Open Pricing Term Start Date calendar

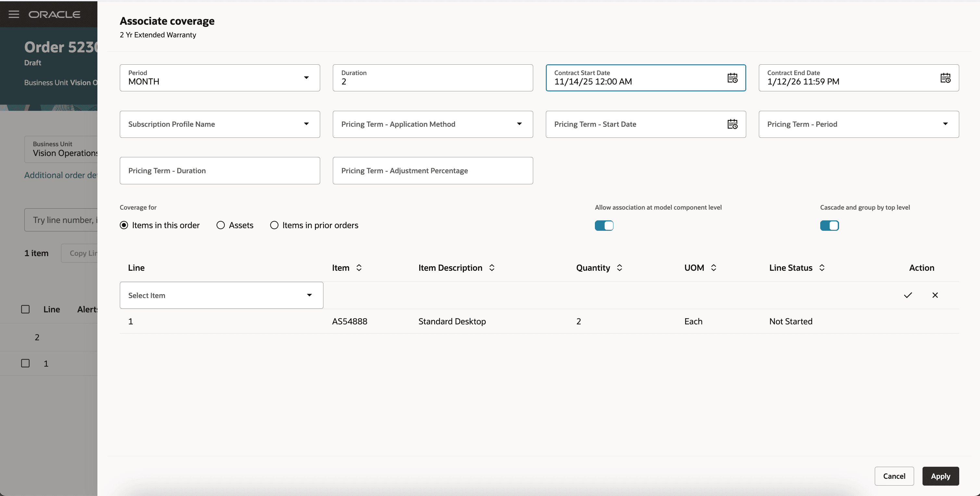[732, 124]
